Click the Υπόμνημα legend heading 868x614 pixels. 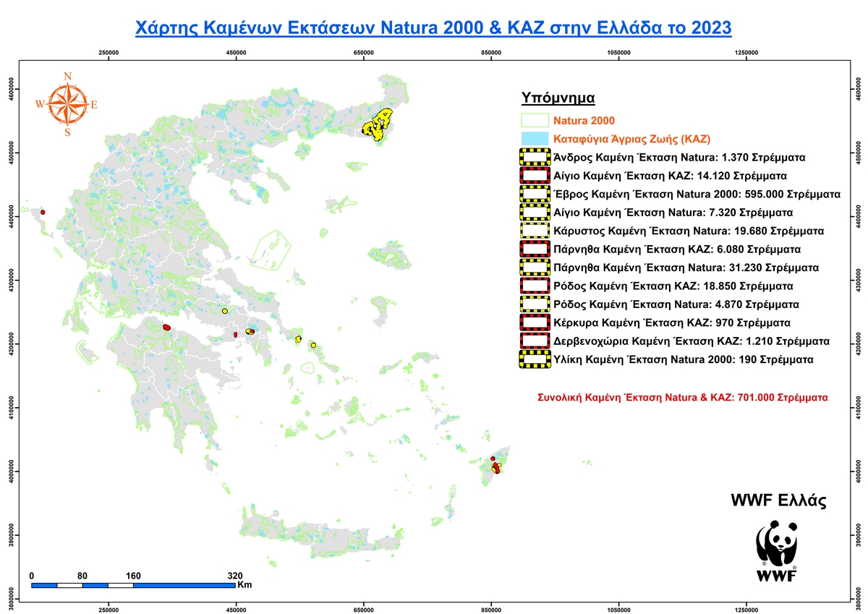coord(558,98)
